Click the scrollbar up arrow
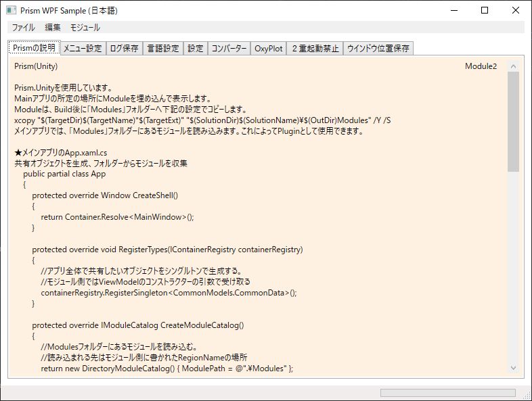 coord(513,66)
